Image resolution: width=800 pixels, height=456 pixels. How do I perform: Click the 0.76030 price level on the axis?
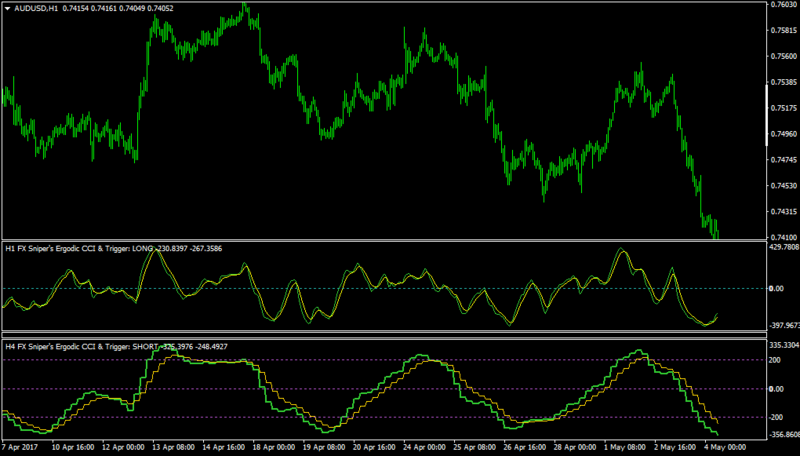[783, 4]
